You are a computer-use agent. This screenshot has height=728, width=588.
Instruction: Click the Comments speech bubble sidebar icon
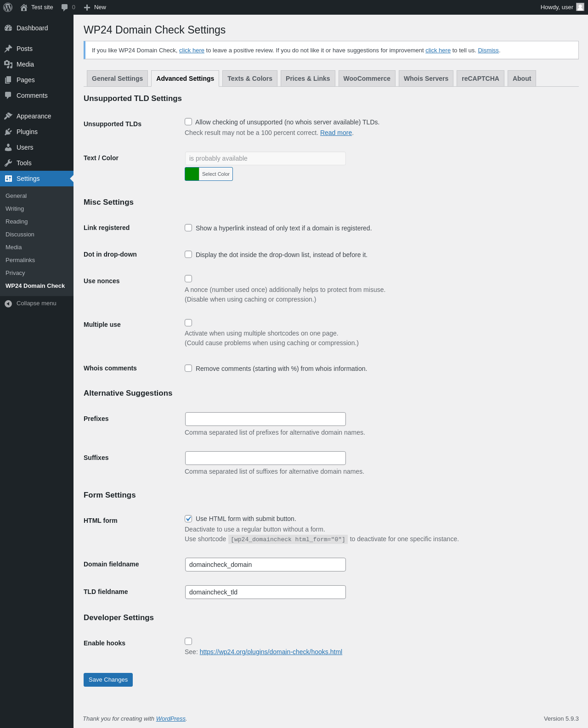pyautogui.click(x=8, y=95)
